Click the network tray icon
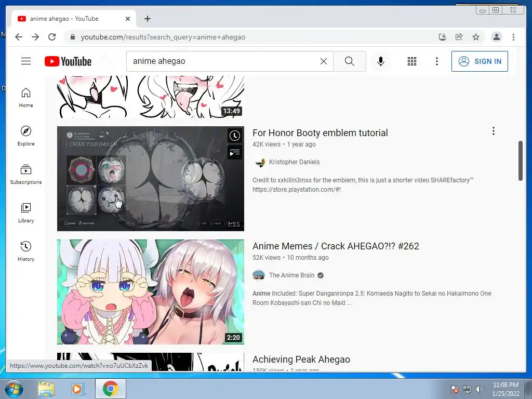The image size is (532, 399). coord(467,389)
